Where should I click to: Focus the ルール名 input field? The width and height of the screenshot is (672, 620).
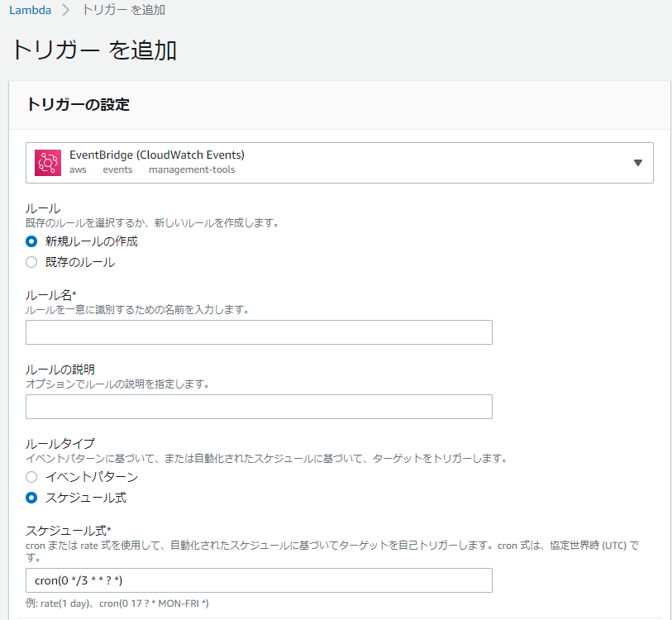point(259,332)
